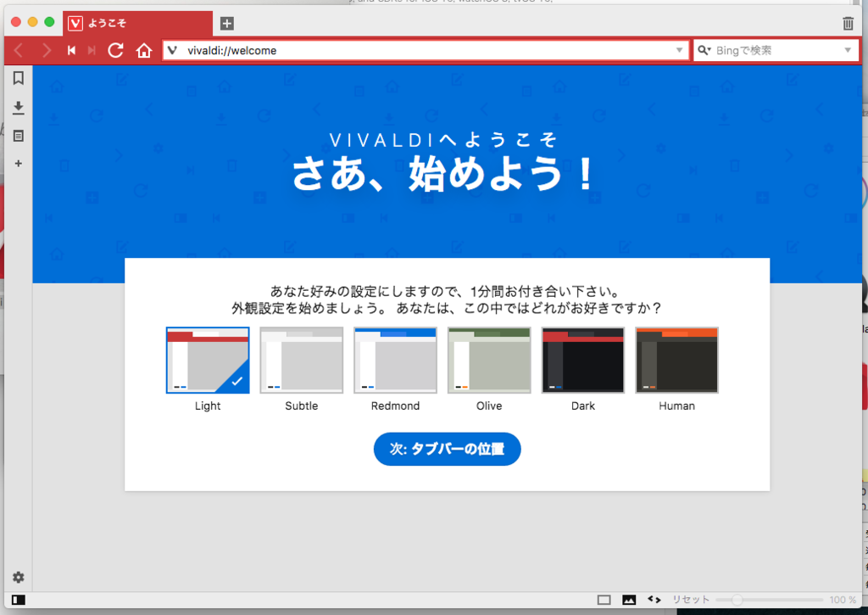Minimize the window with yellow button
The width and height of the screenshot is (868, 615).
pyautogui.click(x=33, y=21)
